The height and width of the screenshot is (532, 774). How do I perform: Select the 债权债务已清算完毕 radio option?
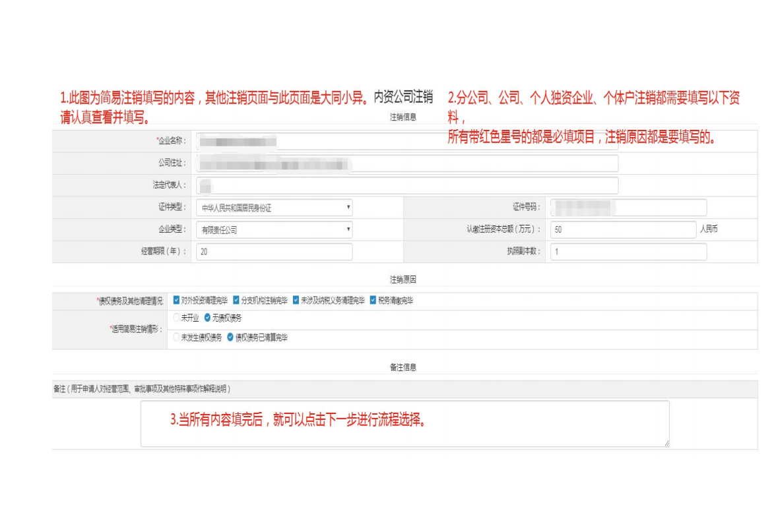pos(230,338)
